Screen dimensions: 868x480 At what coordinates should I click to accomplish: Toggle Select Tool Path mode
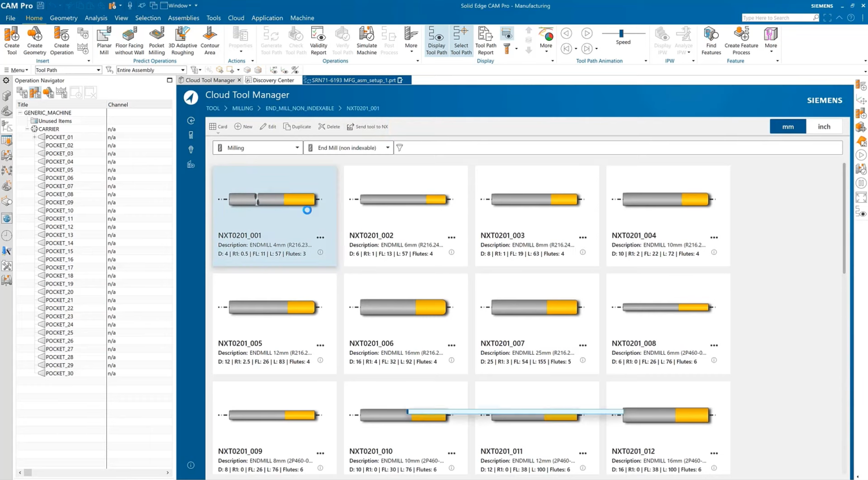click(x=461, y=40)
